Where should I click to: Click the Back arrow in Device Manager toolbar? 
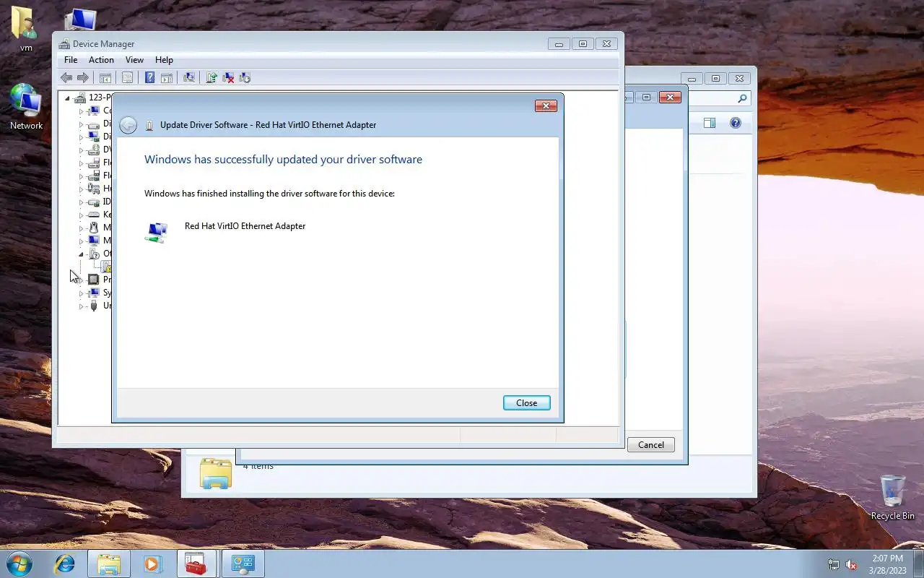coord(66,78)
